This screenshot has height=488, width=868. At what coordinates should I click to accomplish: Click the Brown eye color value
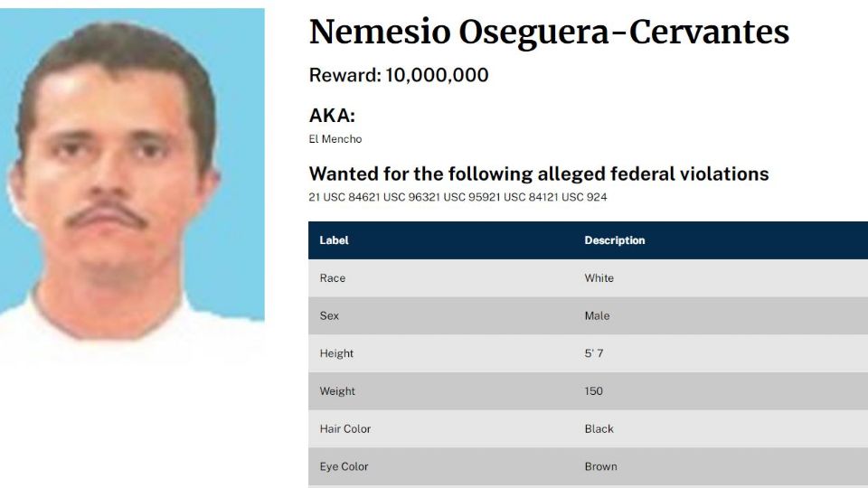[x=600, y=467]
